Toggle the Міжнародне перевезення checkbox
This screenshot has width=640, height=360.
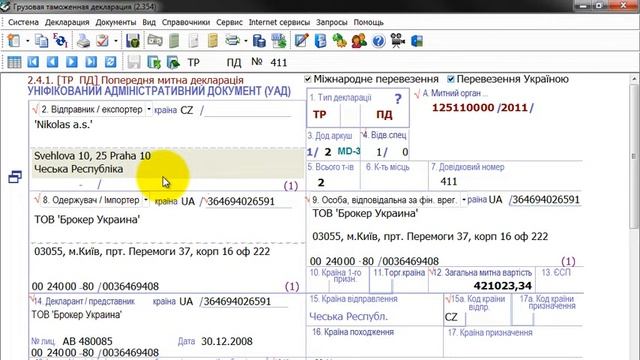point(308,79)
